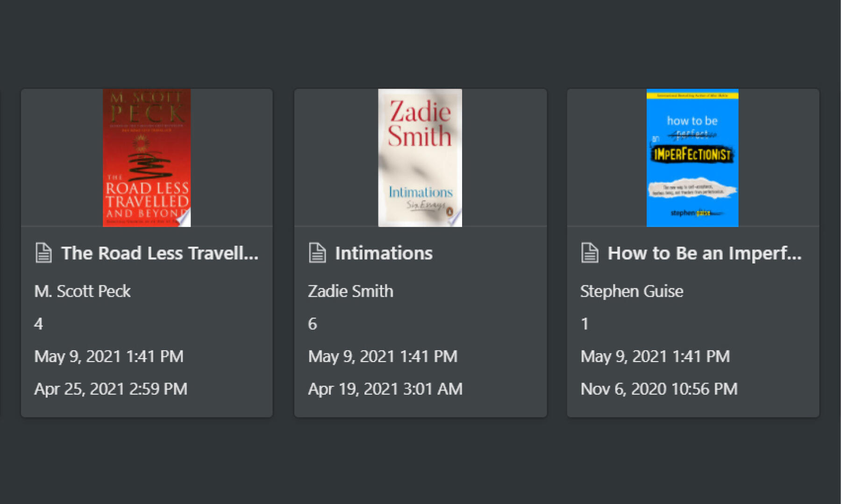Viewport: 841px width, 504px height.
Task: Select author Stephen Guise text
Action: 632,291
